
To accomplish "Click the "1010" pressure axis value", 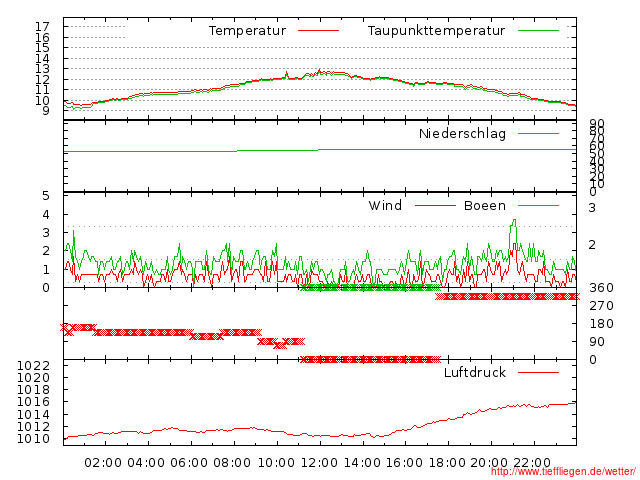I will click(33, 439).
